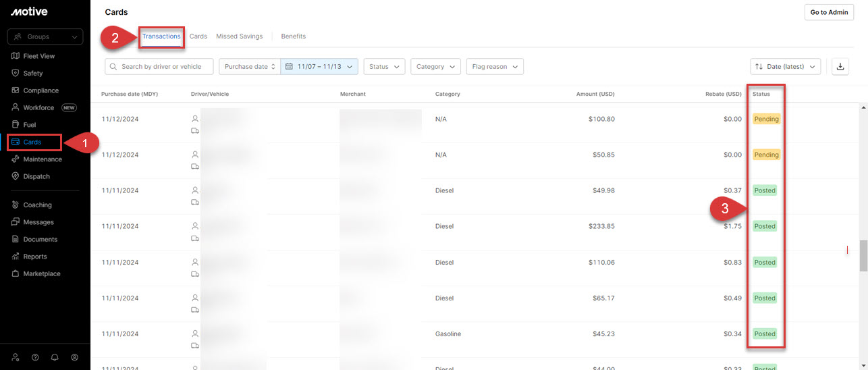Viewport: 868px width, 370px height.
Task: Click the Purchase date (MDY) column header
Action: point(130,94)
